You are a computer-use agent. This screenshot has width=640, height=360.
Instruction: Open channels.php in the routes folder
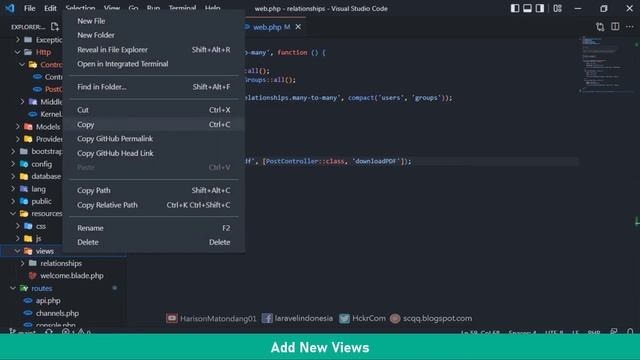58,313
